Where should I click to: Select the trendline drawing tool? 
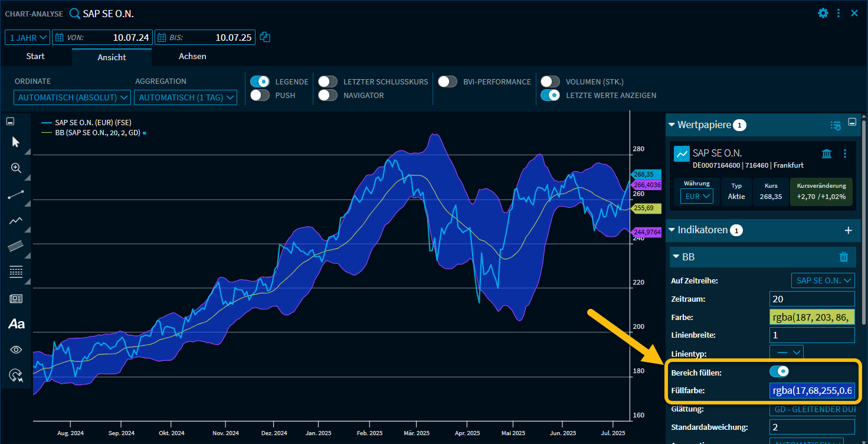click(16, 195)
